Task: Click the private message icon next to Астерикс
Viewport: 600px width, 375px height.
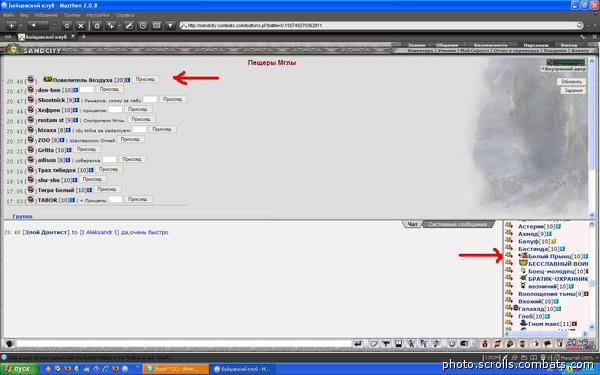Action: pos(509,226)
